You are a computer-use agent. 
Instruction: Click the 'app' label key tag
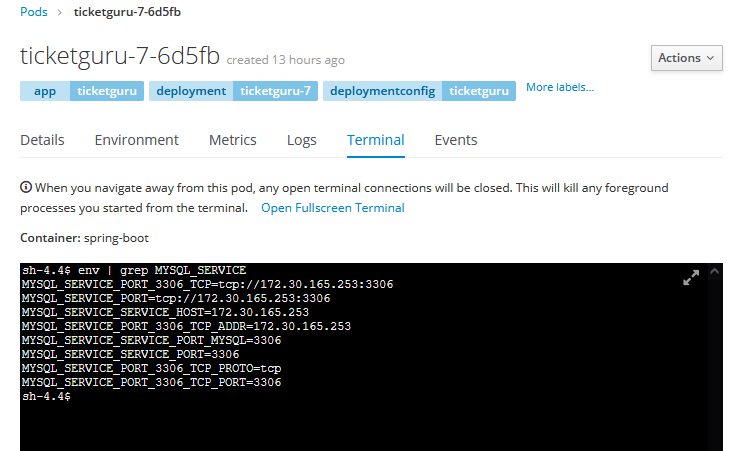click(44, 91)
